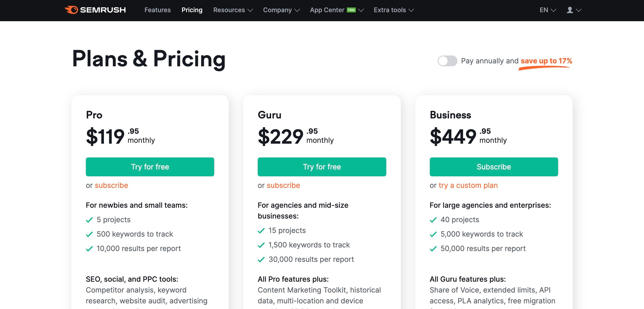Image resolution: width=644 pixels, height=309 pixels.
Task: Click the Business plan title
Action: [x=450, y=115]
